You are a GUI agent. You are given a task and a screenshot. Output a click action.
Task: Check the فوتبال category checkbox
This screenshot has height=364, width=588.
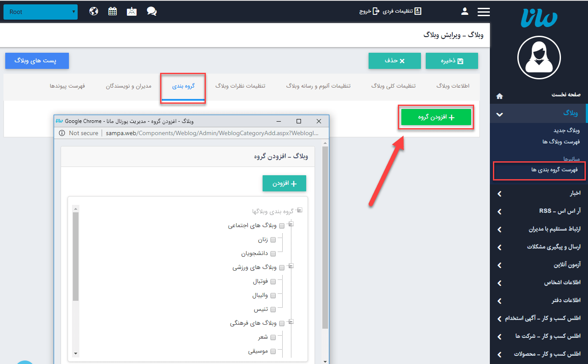tap(273, 282)
